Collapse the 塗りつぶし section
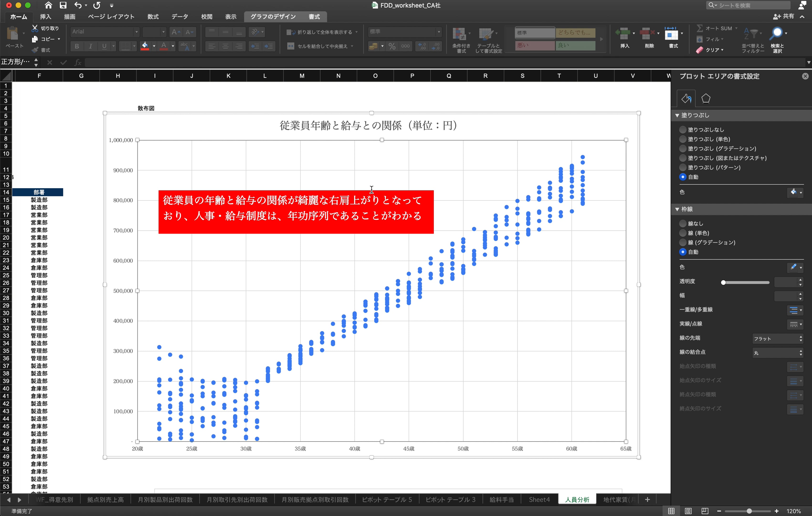The height and width of the screenshot is (516, 812). tap(678, 115)
